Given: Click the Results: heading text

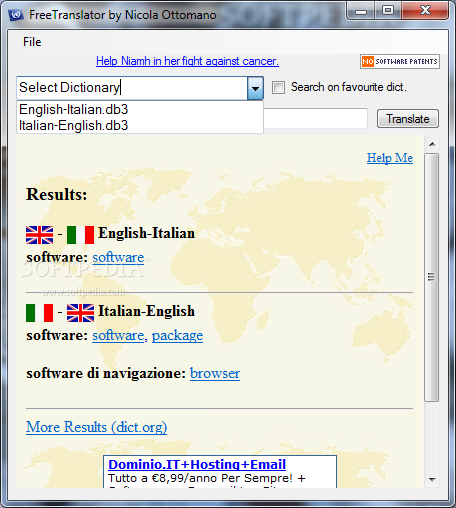Looking at the screenshot, I should pos(57,194).
